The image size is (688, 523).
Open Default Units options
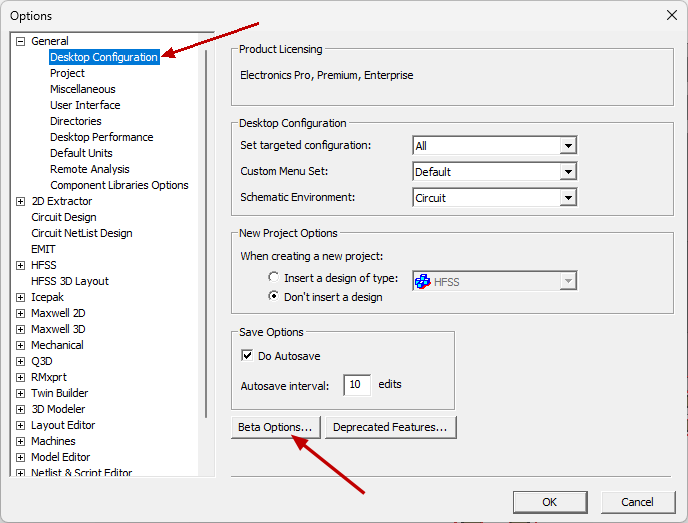81,153
